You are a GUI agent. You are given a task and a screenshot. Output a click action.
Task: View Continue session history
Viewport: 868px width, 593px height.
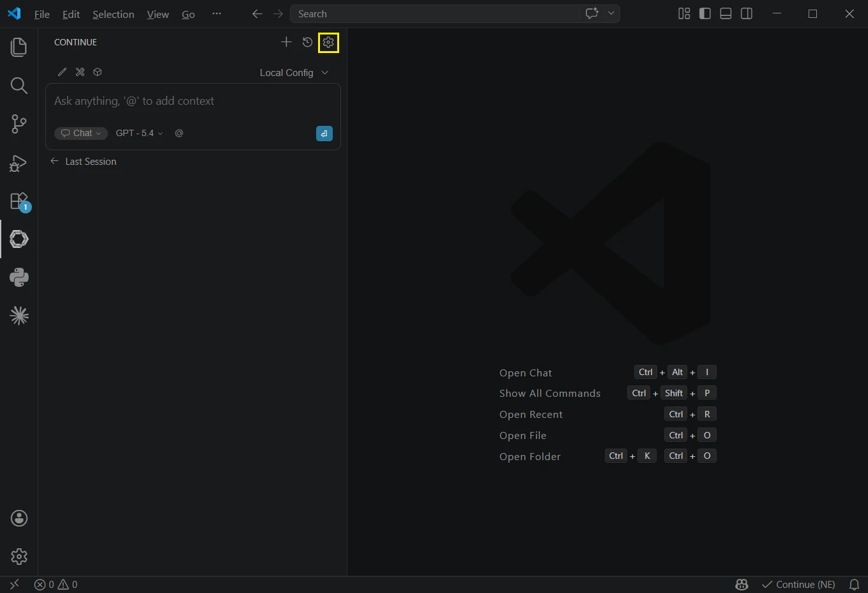tap(307, 42)
